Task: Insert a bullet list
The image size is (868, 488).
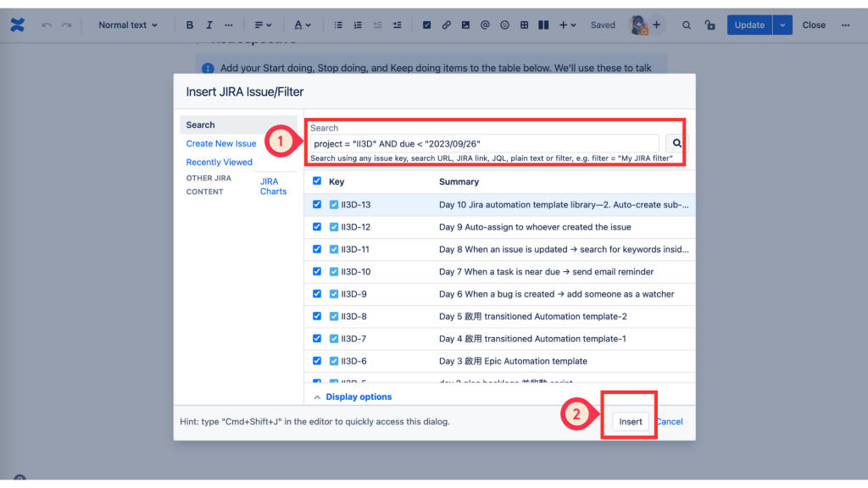Action: click(337, 25)
